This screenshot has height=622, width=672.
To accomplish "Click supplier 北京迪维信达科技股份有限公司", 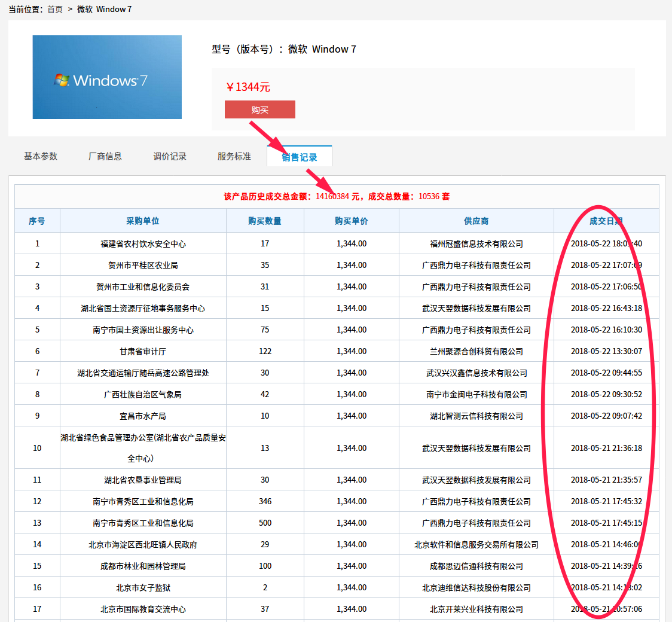I will click(x=476, y=588).
